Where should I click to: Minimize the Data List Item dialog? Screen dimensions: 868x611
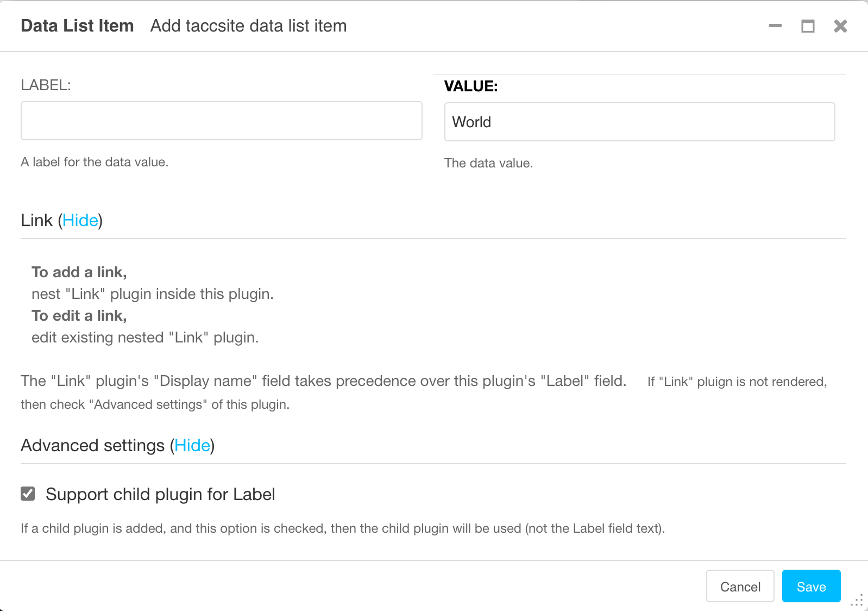pos(775,26)
